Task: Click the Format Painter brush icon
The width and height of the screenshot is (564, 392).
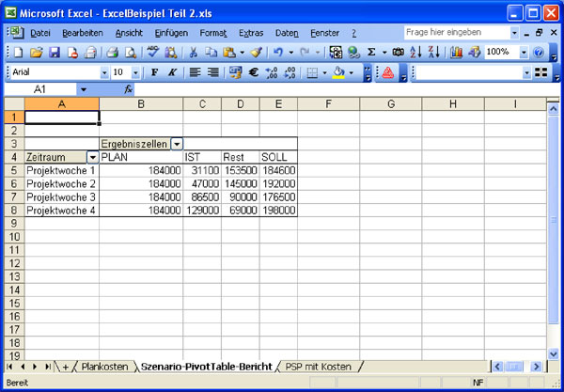Action: (x=256, y=53)
